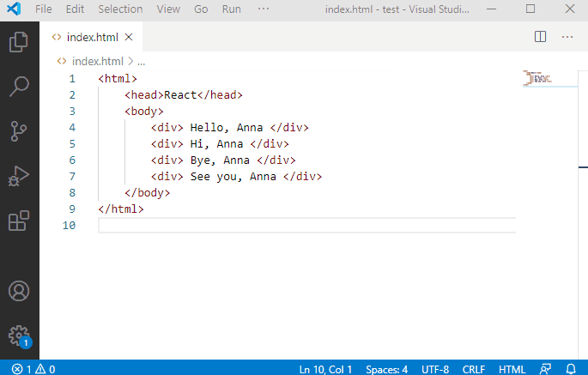
Task: Open the File menu
Action: pos(44,9)
